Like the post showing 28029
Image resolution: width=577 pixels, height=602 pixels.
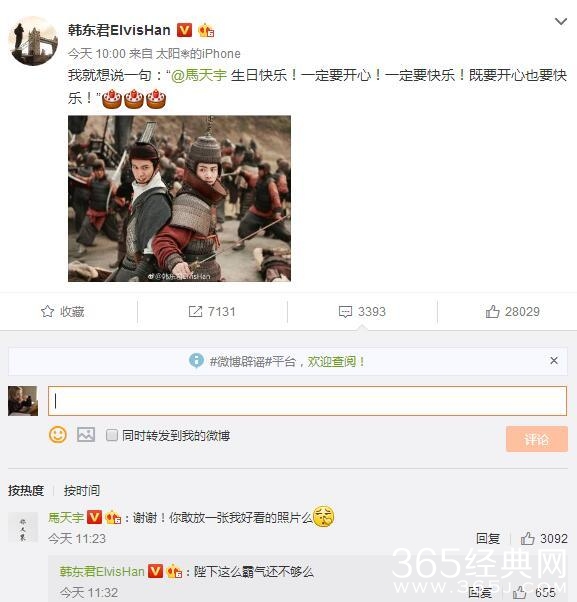[492, 311]
